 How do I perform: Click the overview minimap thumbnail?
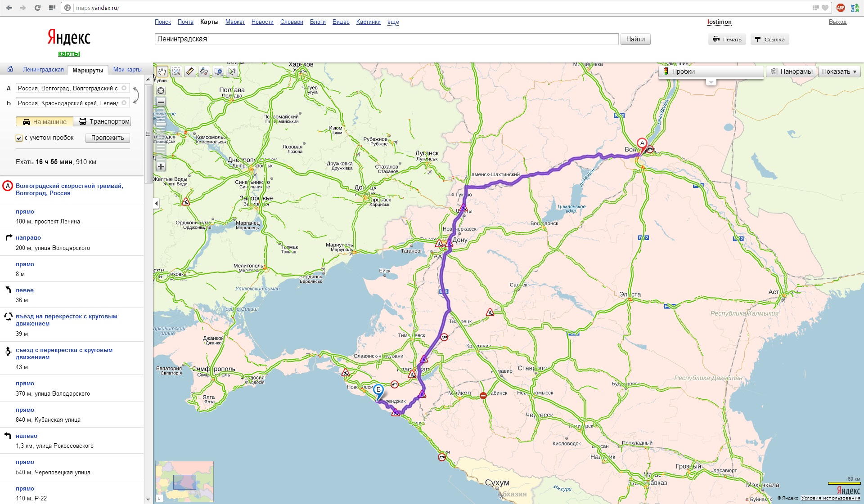[x=184, y=481]
